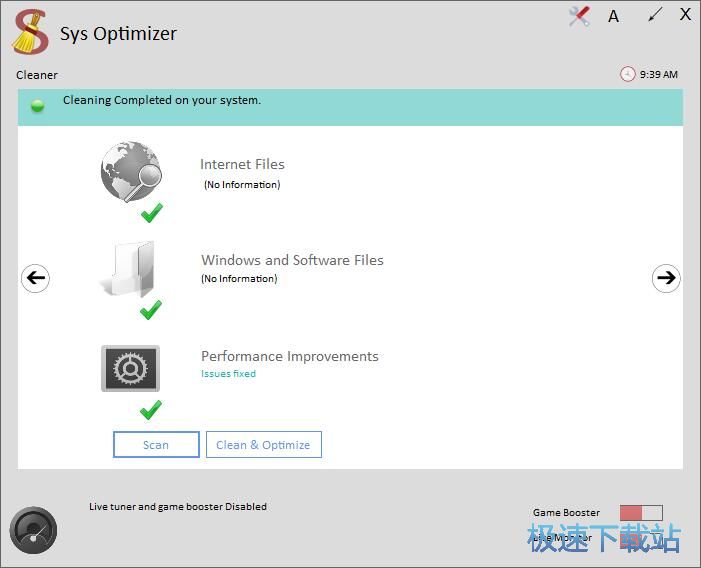Viewport: 701px width, 568px height.
Task: Toggle the Game Booster switch
Action: 641,513
